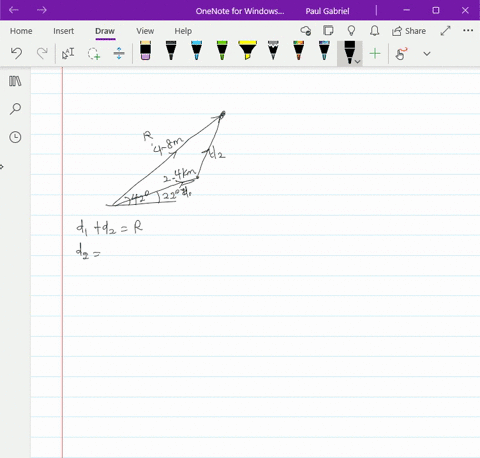Choose the Insert or Remove Space tool
Viewport: 480px width, 458px height.
[x=119, y=53]
